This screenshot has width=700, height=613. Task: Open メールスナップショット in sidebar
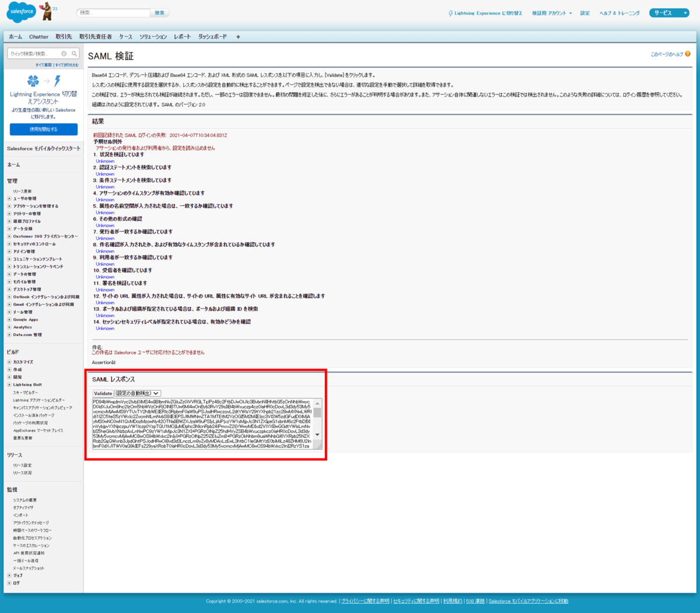point(29,568)
